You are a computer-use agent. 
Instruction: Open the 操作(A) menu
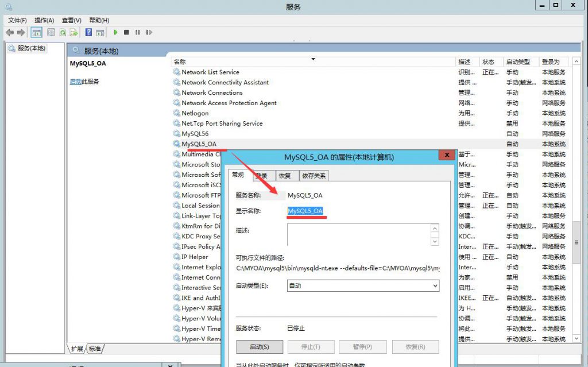(x=44, y=20)
